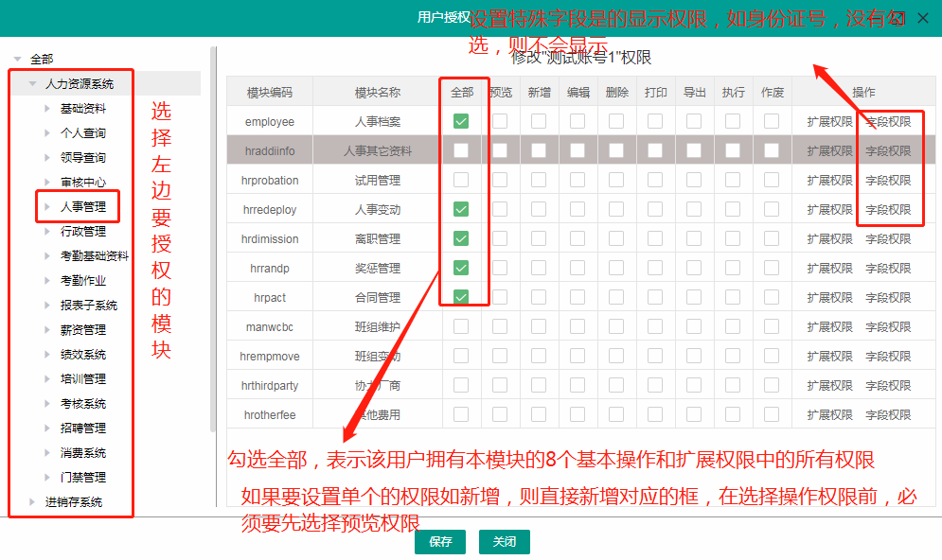The width and height of the screenshot is (942, 560).
Task: Check 删除 permission for hrdimission row
Action: [616, 238]
